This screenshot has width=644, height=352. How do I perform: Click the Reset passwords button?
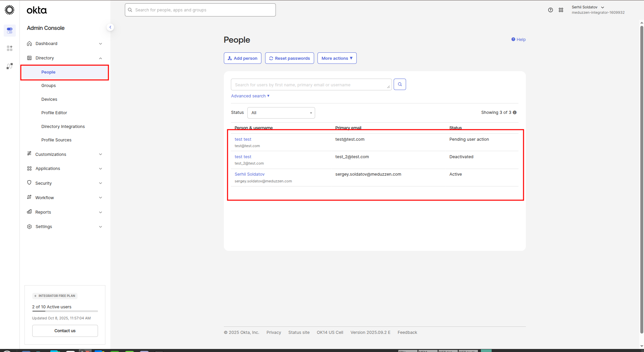tap(290, 58)
